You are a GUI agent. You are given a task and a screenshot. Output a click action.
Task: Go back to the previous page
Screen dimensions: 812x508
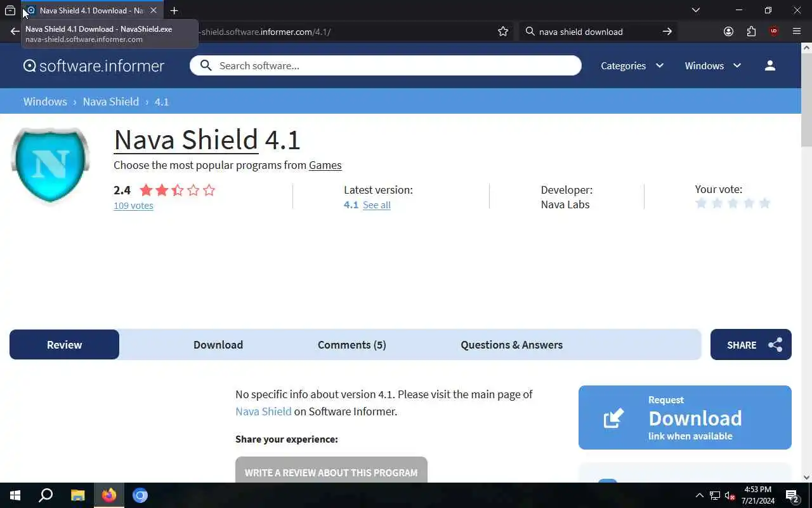point(15,31)
